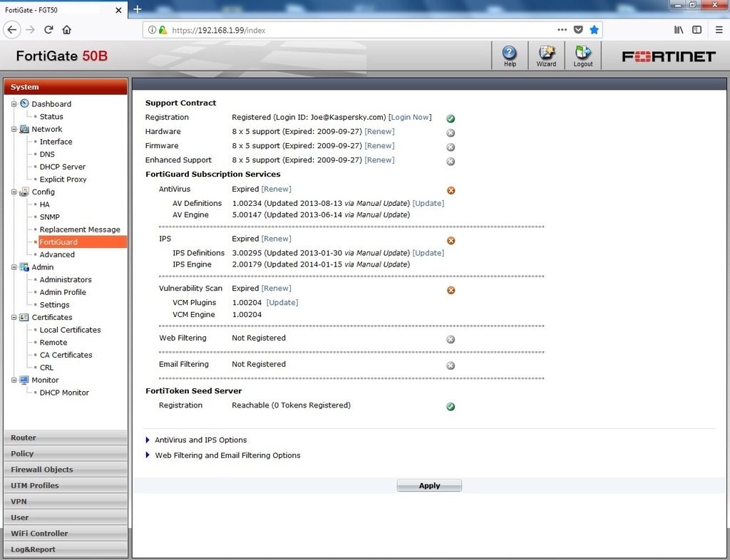The image size is (730, 560).
Task: Reload the page with refresh icon
Action: click(x=48, y=30)
